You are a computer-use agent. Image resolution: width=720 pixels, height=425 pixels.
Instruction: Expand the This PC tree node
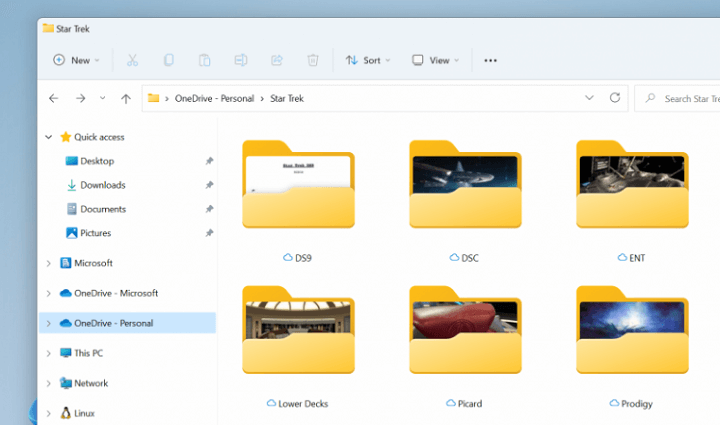49,353
